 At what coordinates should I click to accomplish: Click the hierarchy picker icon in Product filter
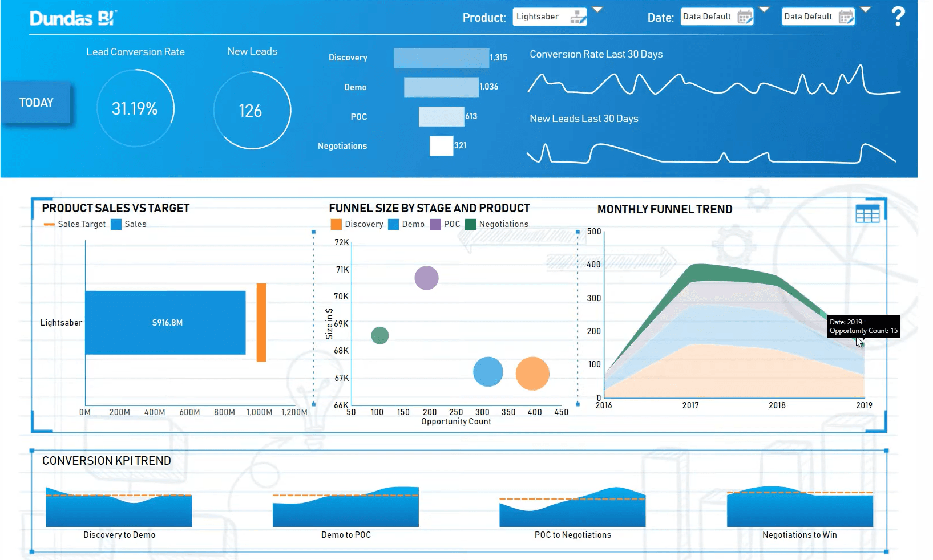(x=577, y=17)
